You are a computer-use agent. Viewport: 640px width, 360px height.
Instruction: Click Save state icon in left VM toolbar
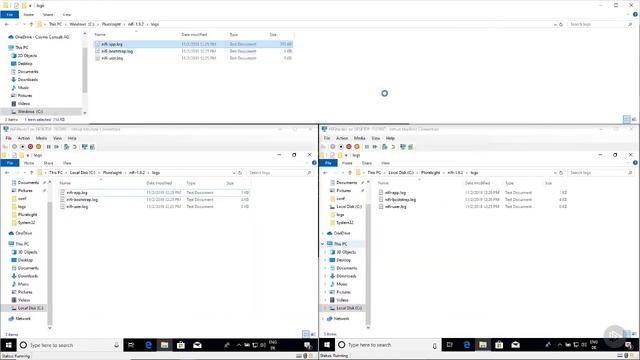pos(38,147)
